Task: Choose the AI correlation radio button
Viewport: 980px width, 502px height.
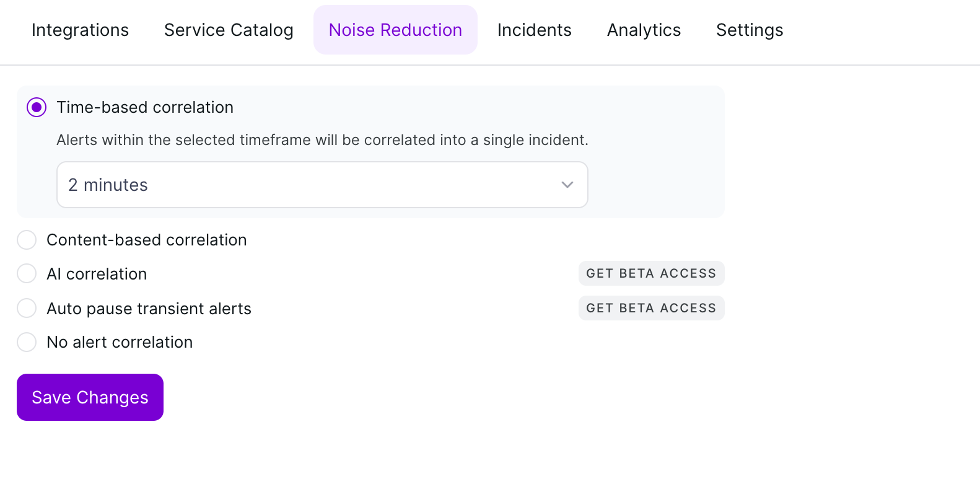Action: point(27,273)
